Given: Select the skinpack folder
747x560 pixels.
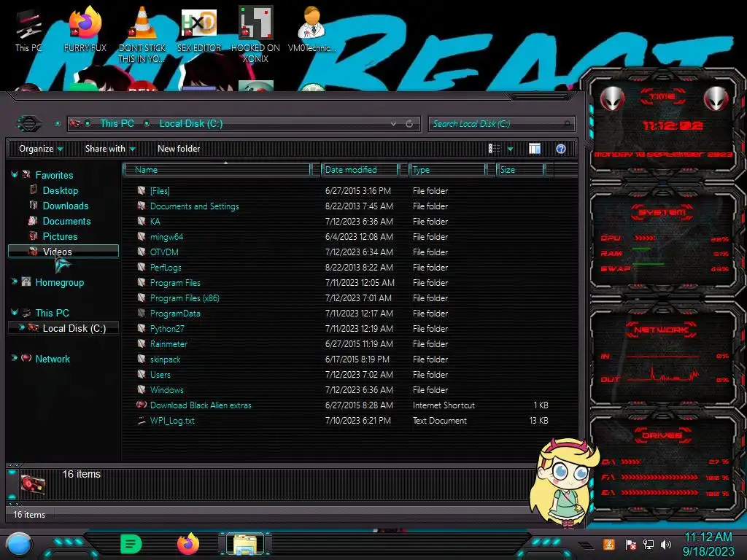Looking at the screenshot, I should tap(165, 359).
